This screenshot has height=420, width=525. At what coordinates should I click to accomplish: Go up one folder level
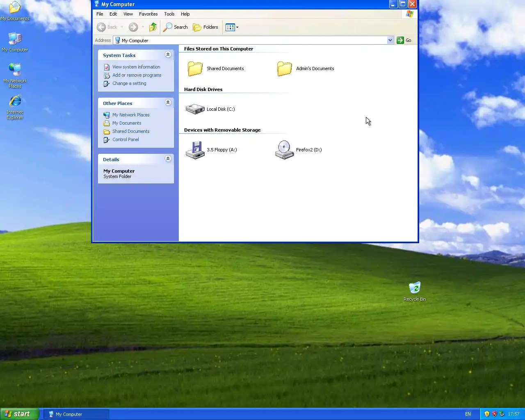[x=153, y=27]
